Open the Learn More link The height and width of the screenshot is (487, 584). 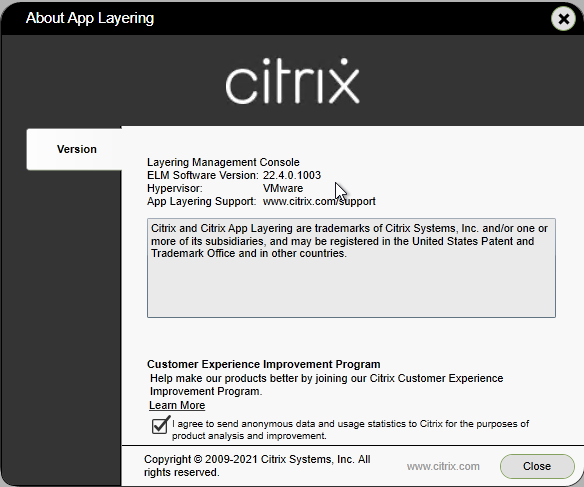click(177, 405)
